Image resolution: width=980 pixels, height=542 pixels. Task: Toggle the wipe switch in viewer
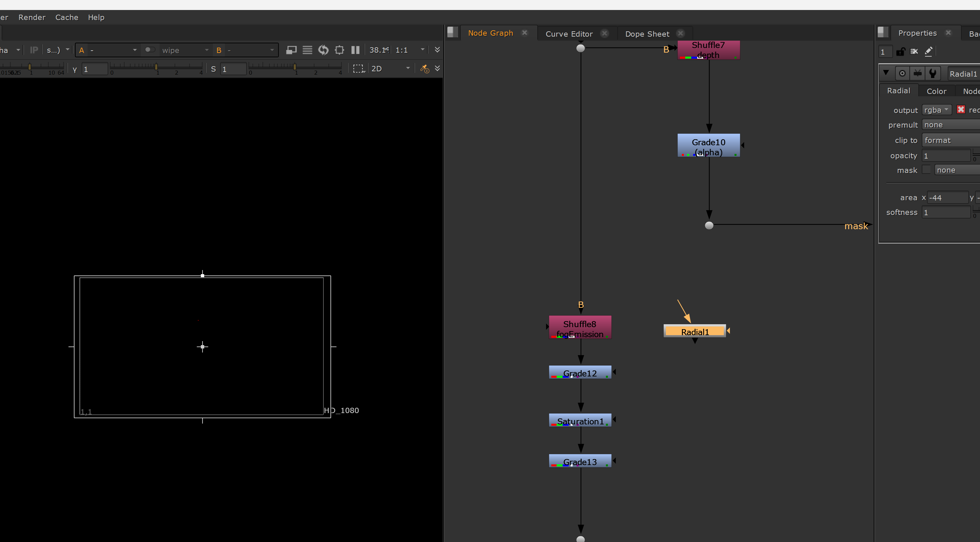point(150,50)
